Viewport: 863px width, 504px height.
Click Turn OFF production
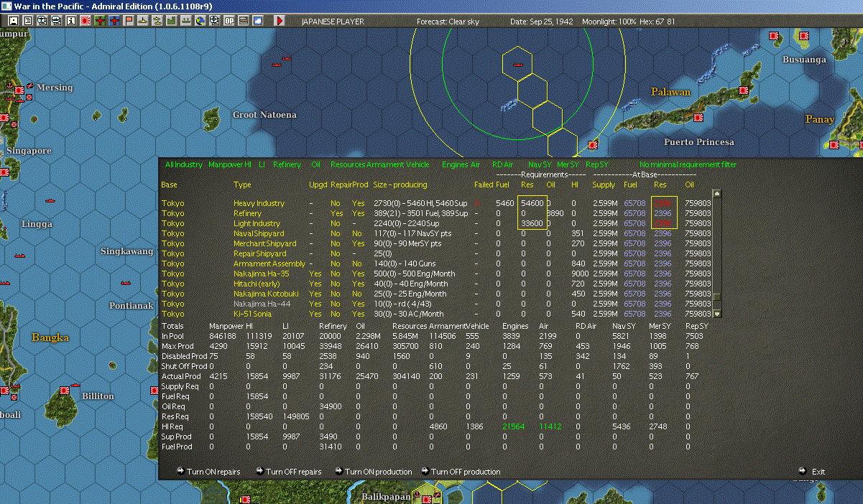pos(466,472)
